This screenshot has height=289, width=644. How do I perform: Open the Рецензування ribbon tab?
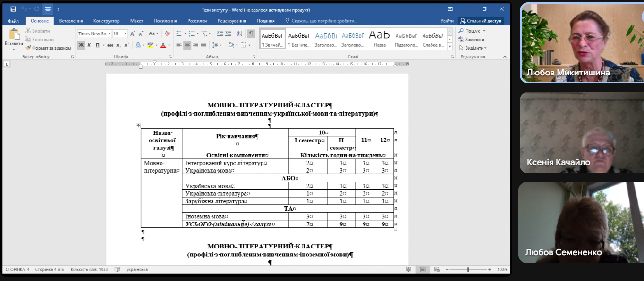pos(231,21)
